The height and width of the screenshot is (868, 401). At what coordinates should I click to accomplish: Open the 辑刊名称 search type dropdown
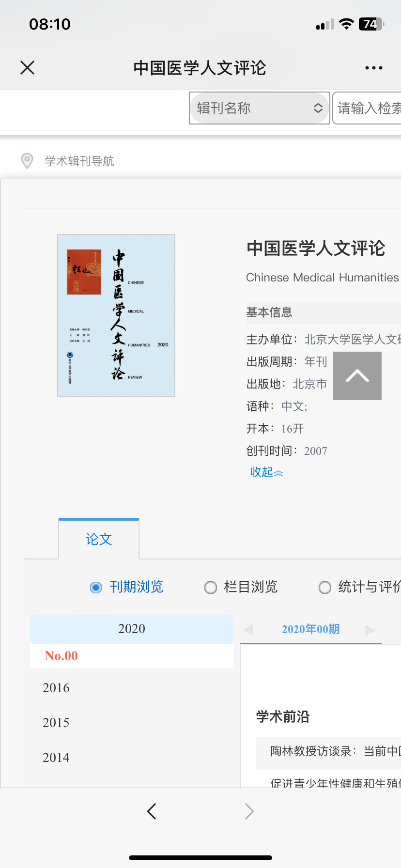[x=260, y=108]
